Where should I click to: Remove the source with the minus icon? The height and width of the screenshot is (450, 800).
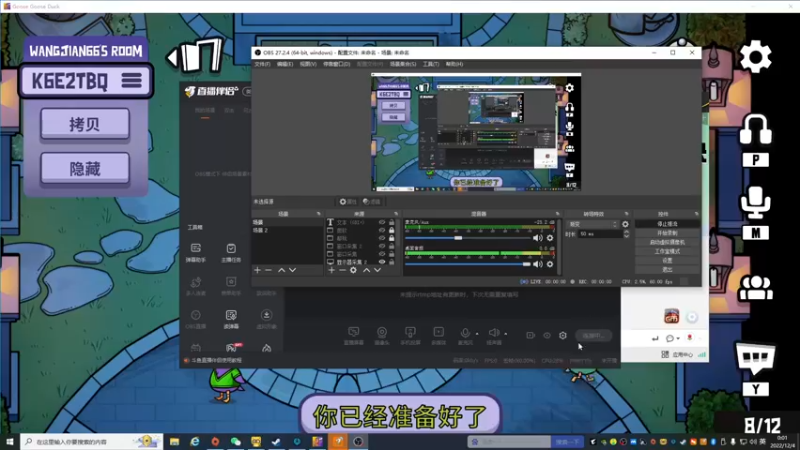(342, 270)
